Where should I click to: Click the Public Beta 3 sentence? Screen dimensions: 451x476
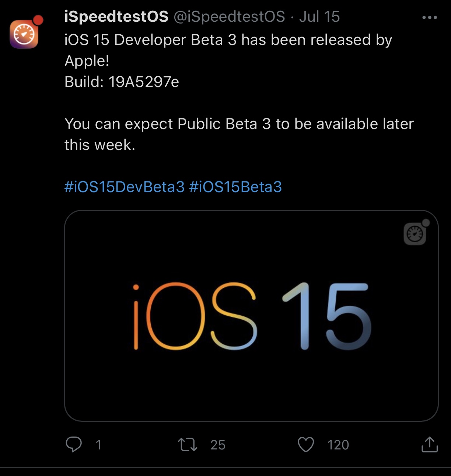[x=239, y=124]
